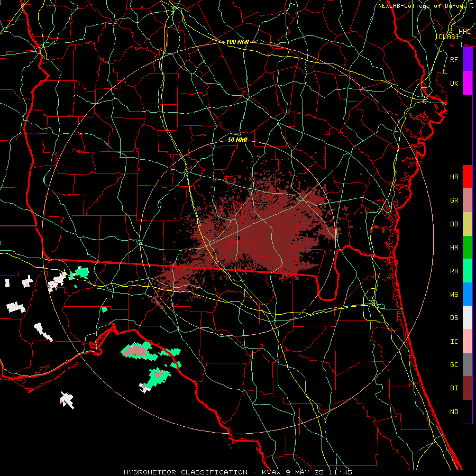This screenshot has height=476, width=476.
Task: Click the DS legend label
Action: pos(454,318)
